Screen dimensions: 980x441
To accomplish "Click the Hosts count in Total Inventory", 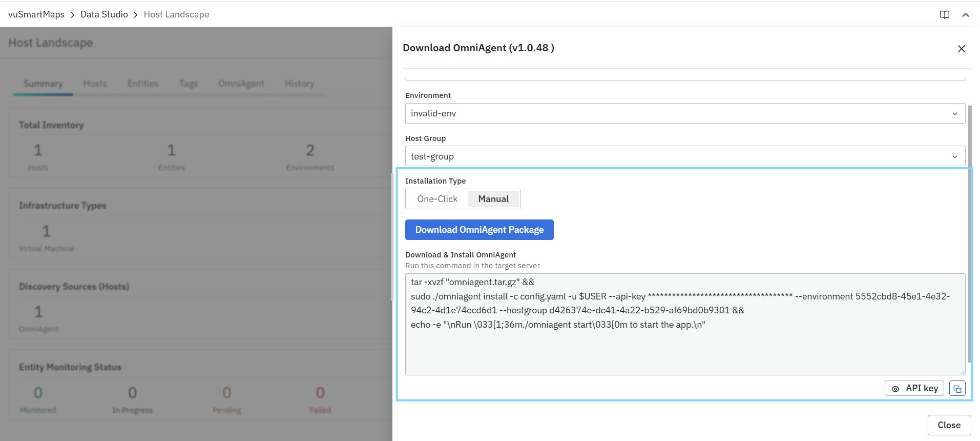I will [x=38, y=150].
